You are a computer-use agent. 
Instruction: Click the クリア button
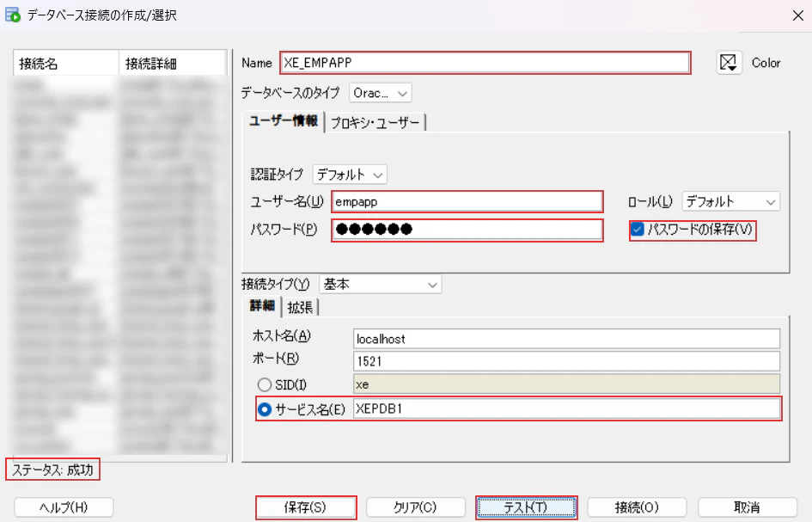415,507
